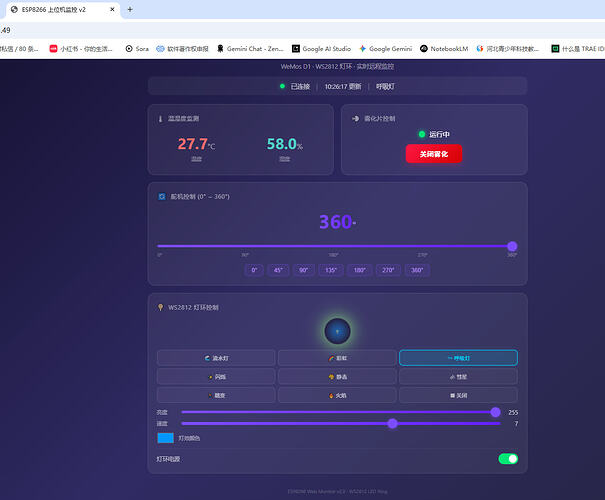605x500 pixels.
Task: Click the servo angle slider handle
Action: pos(512,246)
